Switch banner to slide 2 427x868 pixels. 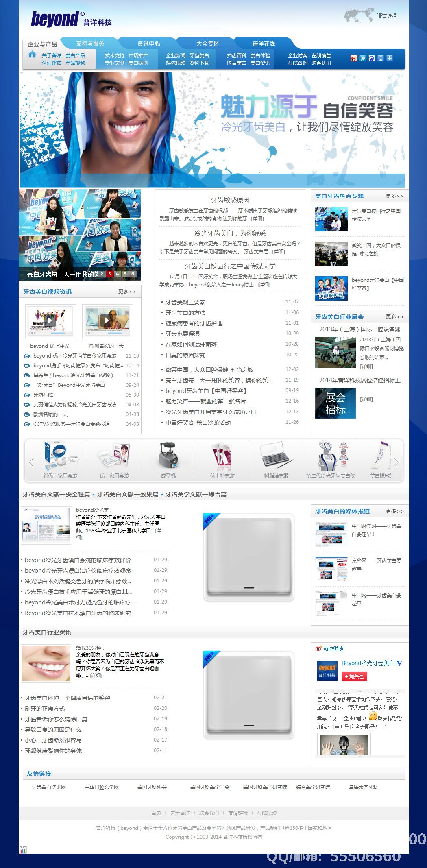(x=102, y=274)
